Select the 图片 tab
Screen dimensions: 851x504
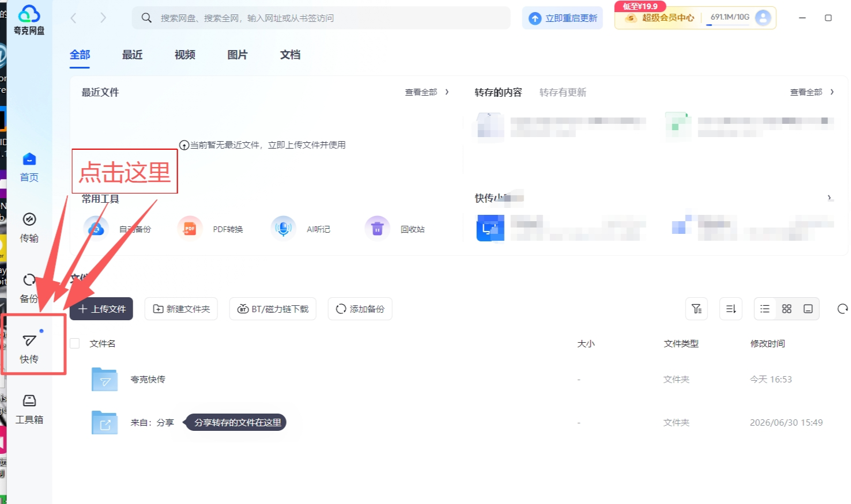[x=238, y=55]
